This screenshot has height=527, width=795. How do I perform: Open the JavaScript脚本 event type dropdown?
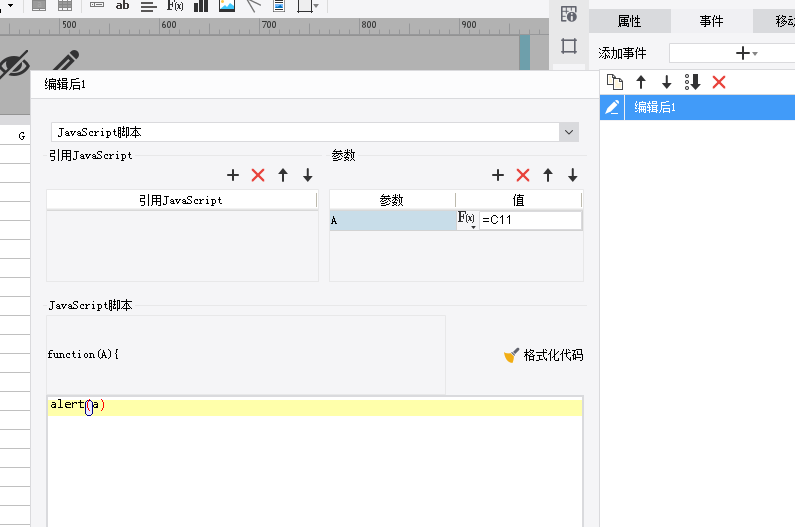[569, 132]
